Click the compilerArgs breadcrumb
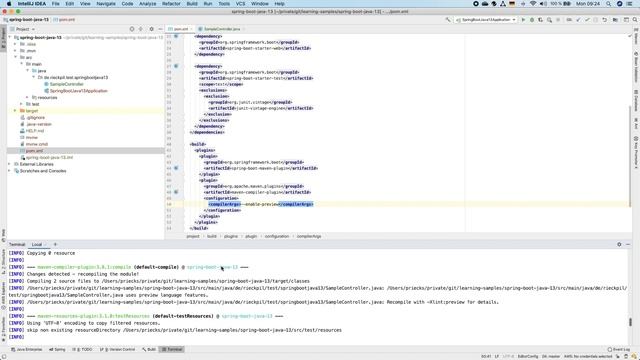640x360 pixels. coord(309,236)
